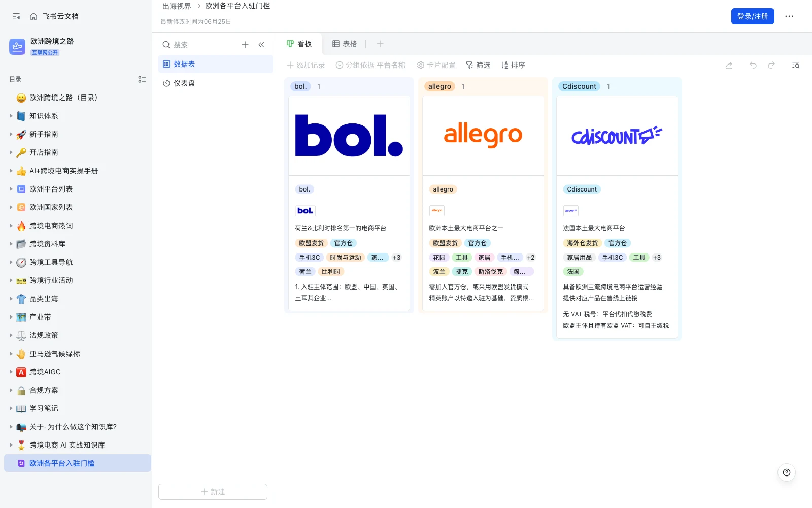812x508 pixels.
Task: Click the undo arrow icon
Action: tap(753, 65)
